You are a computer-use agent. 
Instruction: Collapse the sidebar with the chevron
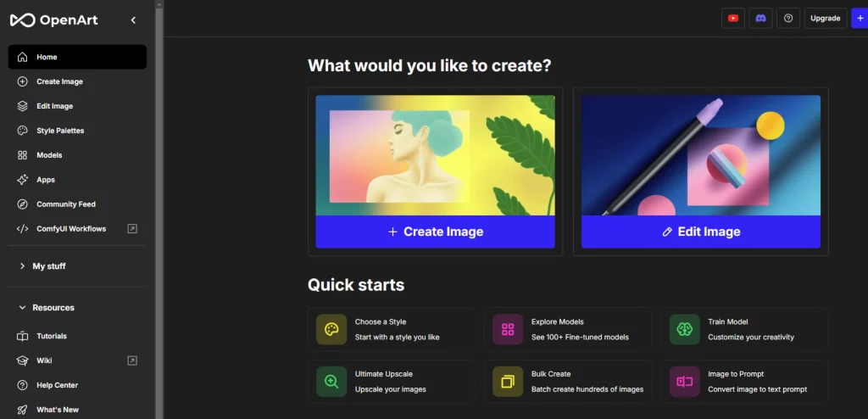133,20
